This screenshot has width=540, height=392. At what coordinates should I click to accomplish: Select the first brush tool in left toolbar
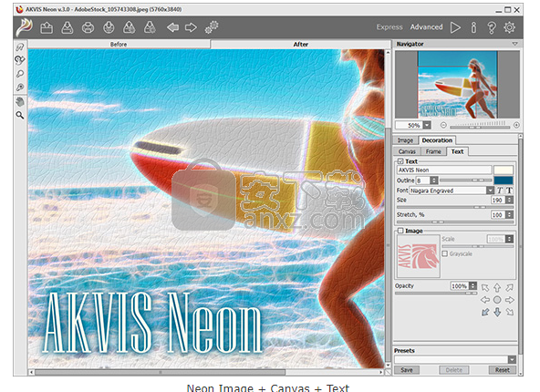point(20,46)
